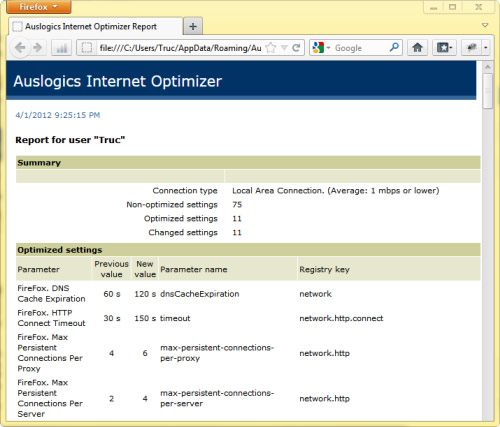The height and width of the screenshot is (427, 500).
Task: Click into the Google search box
Action: [360, 48]
